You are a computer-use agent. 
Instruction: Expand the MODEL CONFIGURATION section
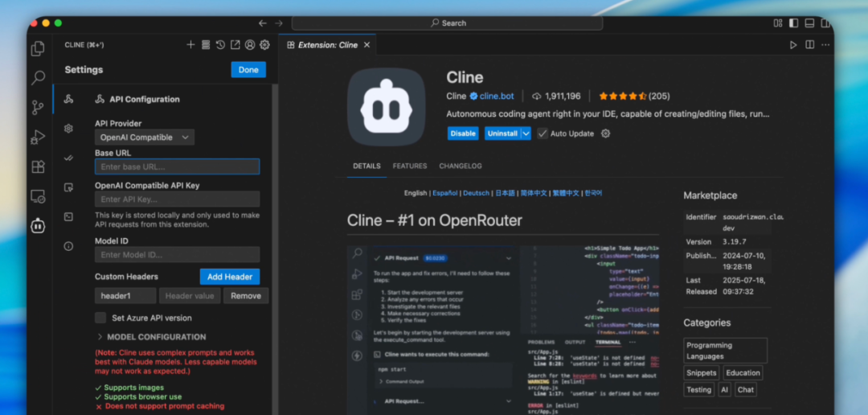151,337
